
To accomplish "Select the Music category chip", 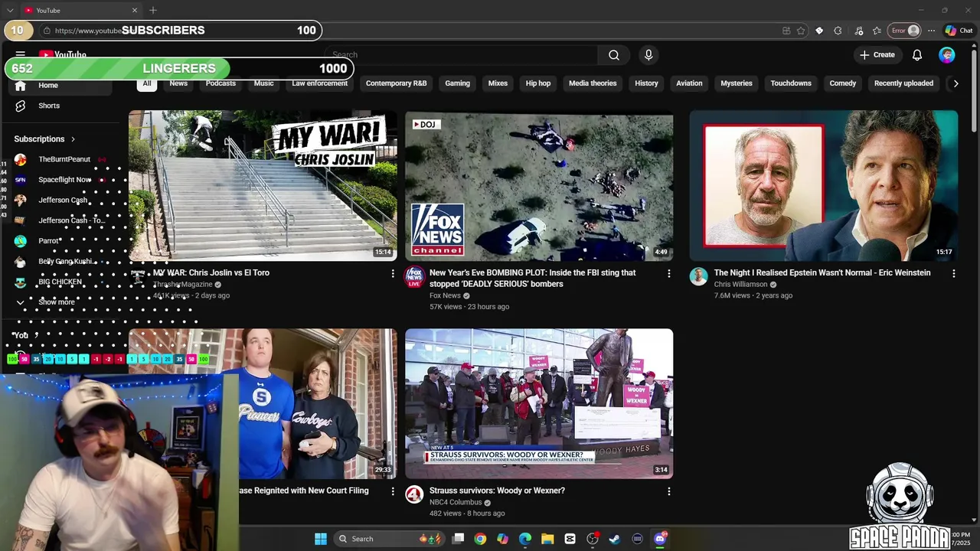I will point(263,83).
